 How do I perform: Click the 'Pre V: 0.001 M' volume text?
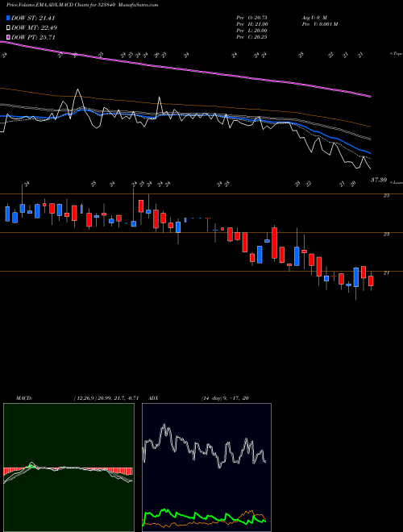319,24
